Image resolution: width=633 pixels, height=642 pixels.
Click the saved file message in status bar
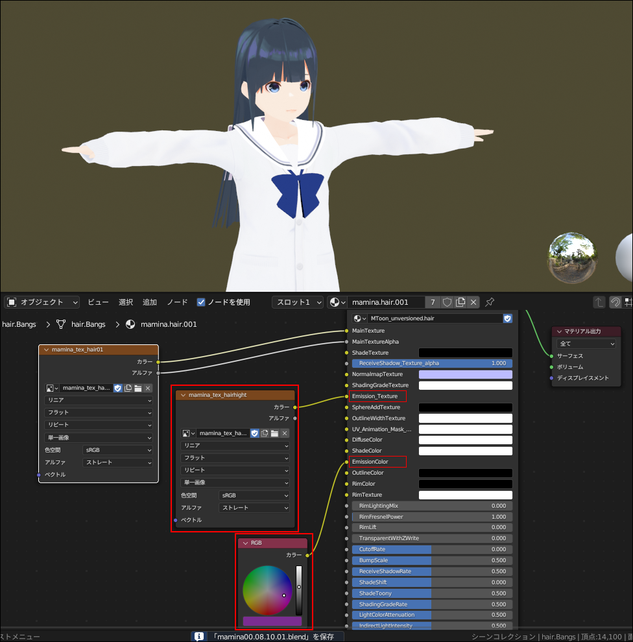coord(273,637)
